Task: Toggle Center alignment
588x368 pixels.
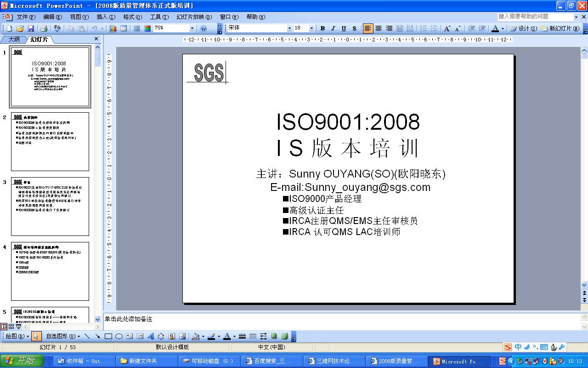Action: (x=379, y=29)
